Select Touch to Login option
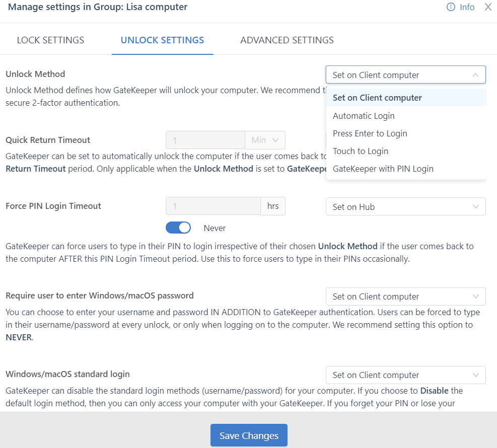This screenshot has height=448, width=497. coord(360,151)
